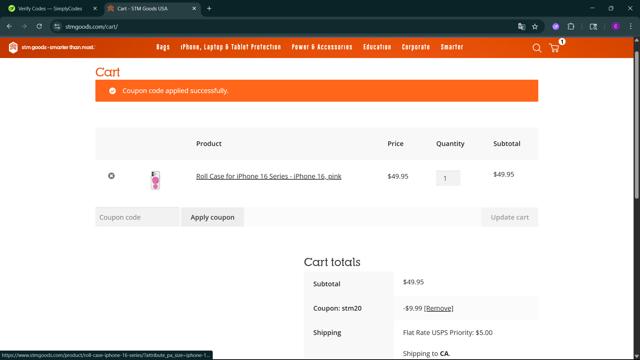Reload the page with refresh icon
640x360 pixels.
click(x=39, y=27)
